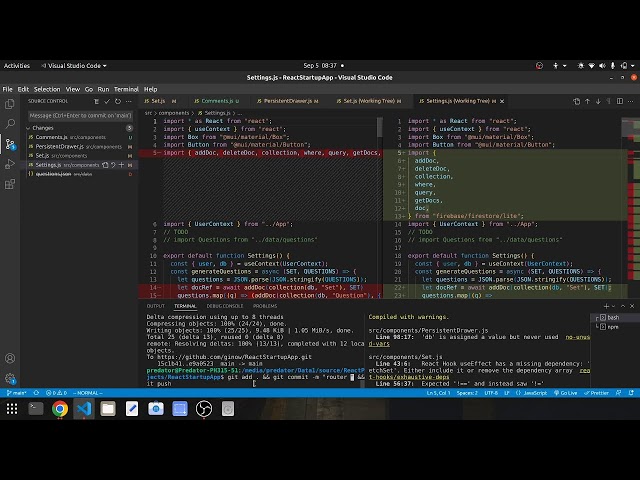Close the Settings.js (Working Tree) tab
This screenshot has width=640, height=480.
click(502, 101)
